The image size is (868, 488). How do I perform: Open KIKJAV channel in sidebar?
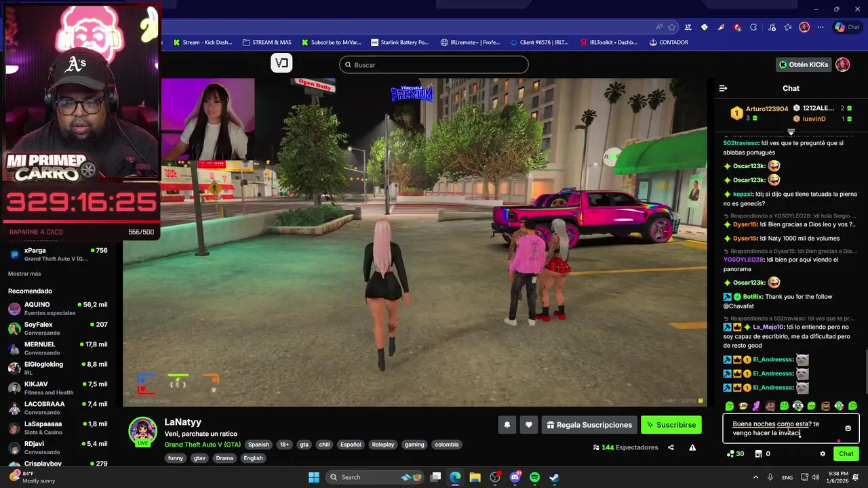coord(58,388)
